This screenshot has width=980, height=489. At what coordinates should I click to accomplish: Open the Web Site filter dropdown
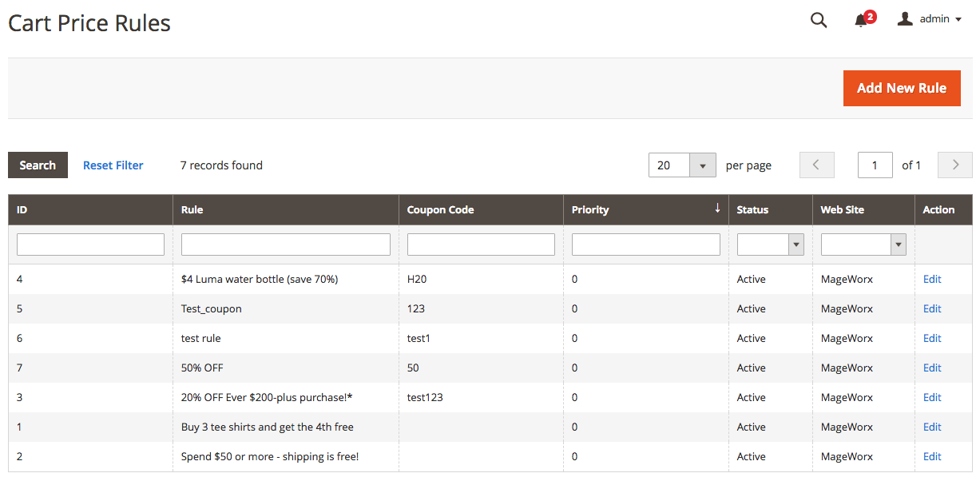pyautogui.click(x=863, y=245)
